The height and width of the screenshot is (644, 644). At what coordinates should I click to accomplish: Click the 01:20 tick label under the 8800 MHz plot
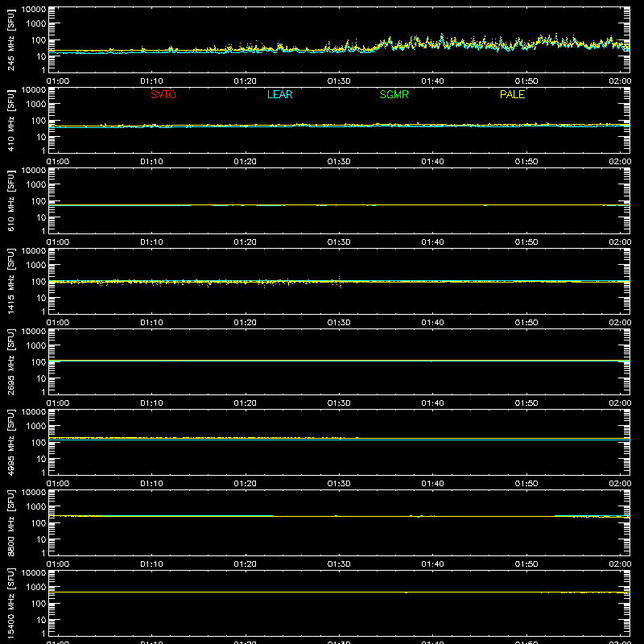[x=246, y=564]
